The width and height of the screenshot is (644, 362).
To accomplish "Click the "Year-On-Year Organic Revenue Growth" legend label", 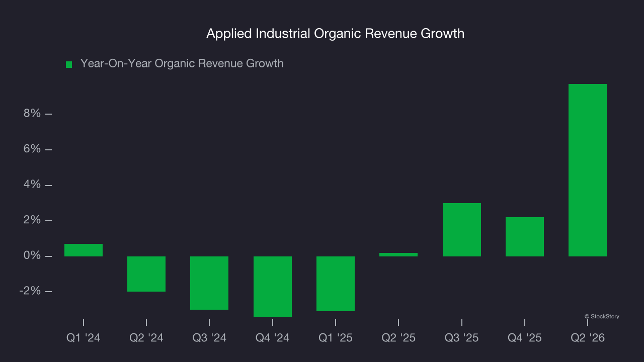I will click(182, 63).
